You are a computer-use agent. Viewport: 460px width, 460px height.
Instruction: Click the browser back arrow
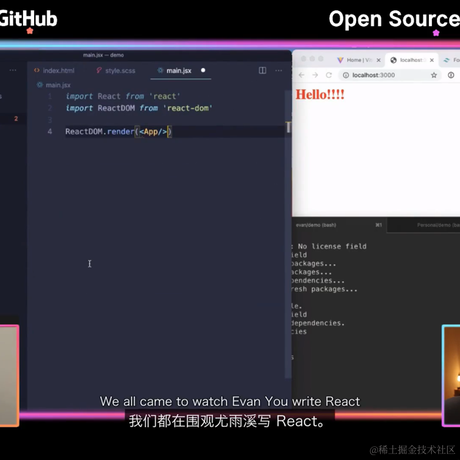pos(302,75)
